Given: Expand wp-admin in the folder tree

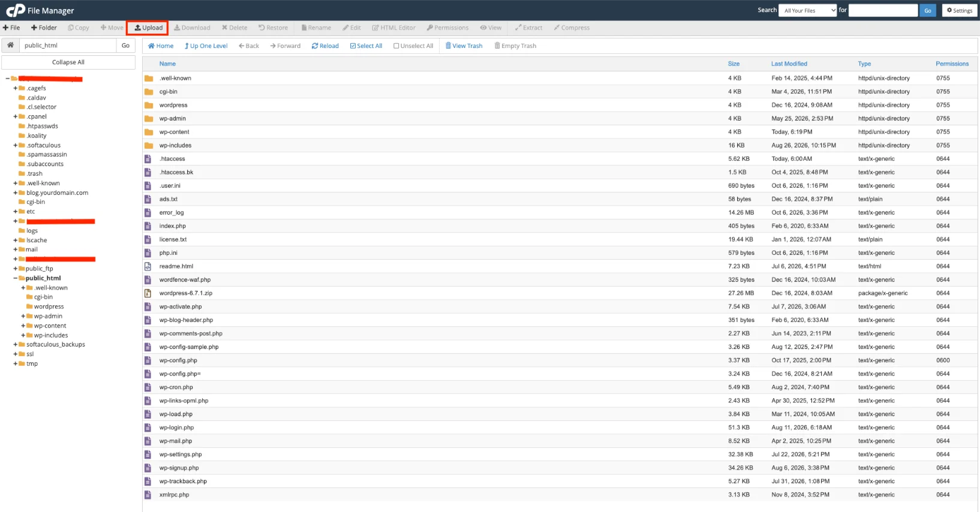Looking at the screenshot, I should [23, 316].
